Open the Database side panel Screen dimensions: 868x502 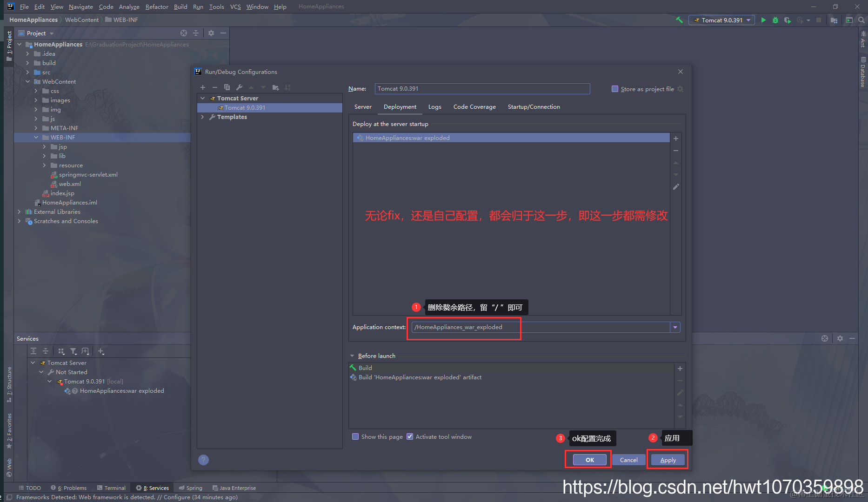pos(863,72)
